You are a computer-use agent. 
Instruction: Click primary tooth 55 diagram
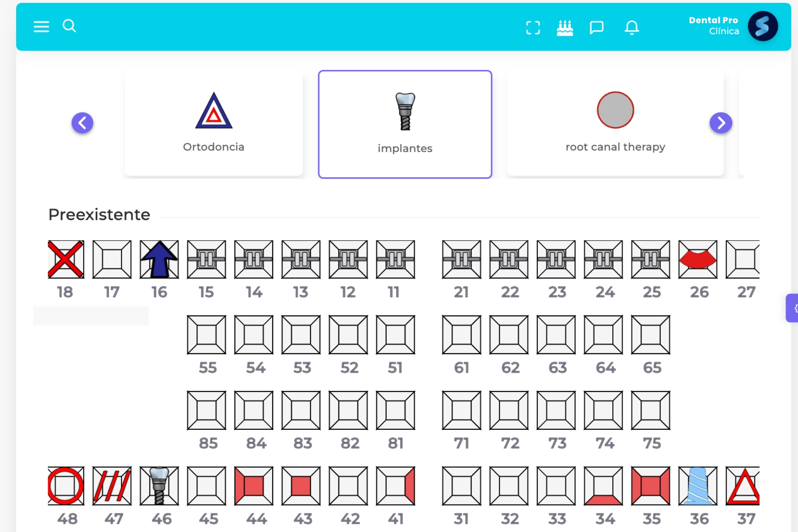point(207,335)
